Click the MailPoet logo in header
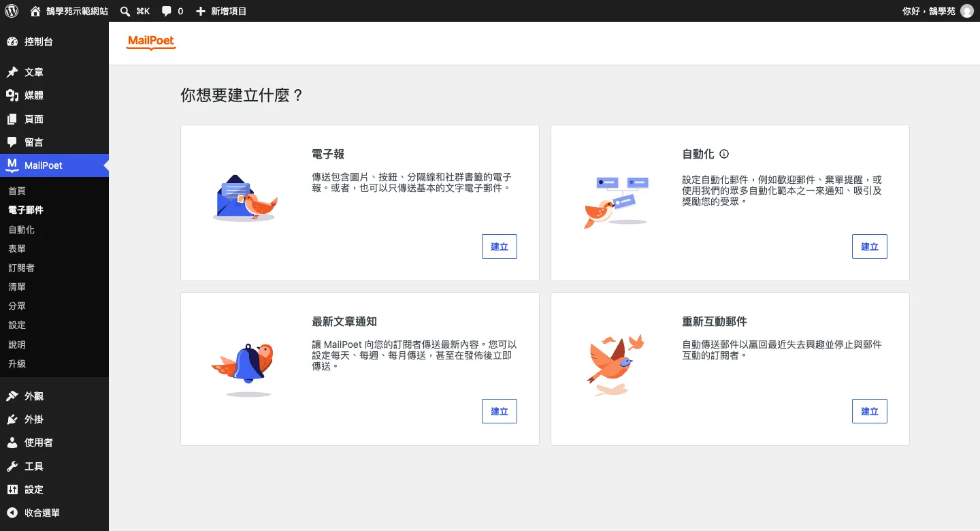980x531 pixels. pos(151,43)
